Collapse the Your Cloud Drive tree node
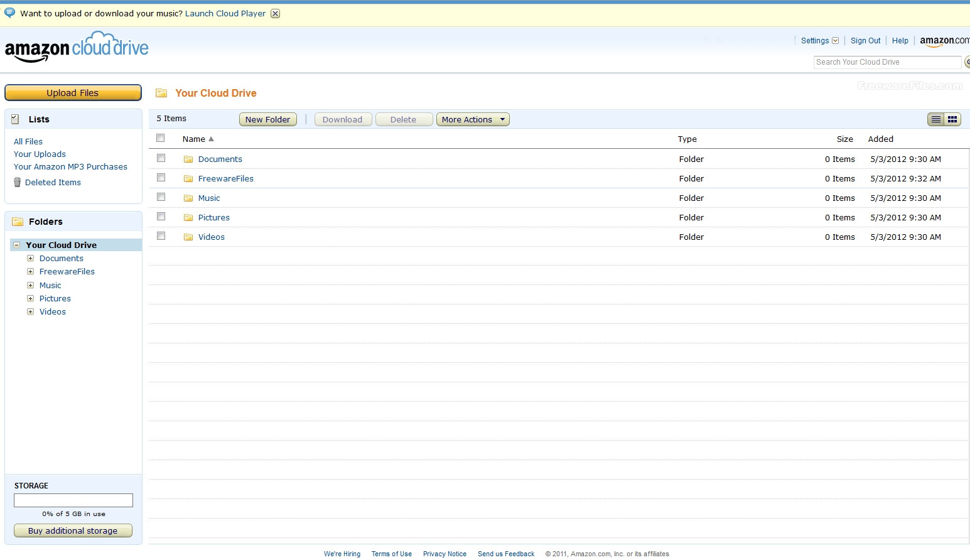 point(17,245)
